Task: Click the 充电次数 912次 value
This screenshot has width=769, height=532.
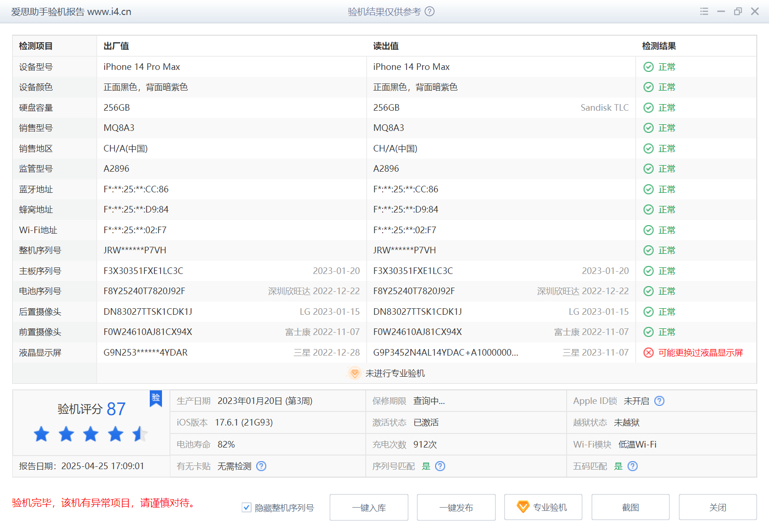Action: click(x=425, y=444)
